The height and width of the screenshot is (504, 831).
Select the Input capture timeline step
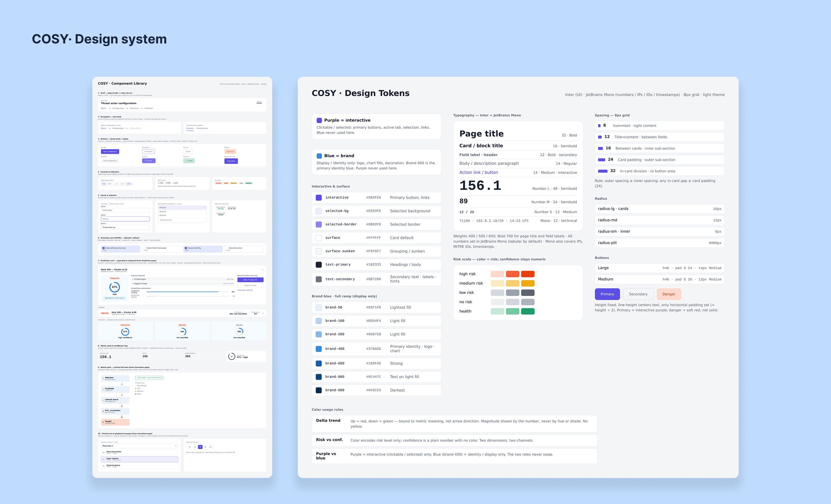click(x=140, y=459)
